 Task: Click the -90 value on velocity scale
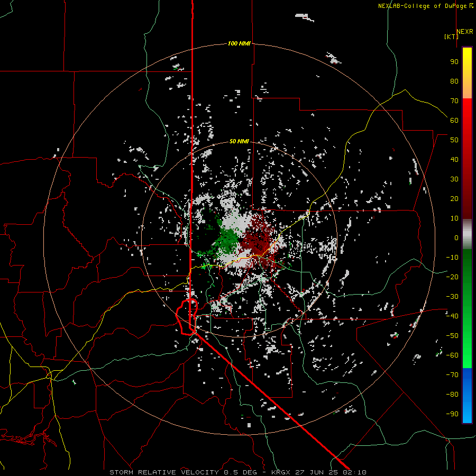[452, 414]
